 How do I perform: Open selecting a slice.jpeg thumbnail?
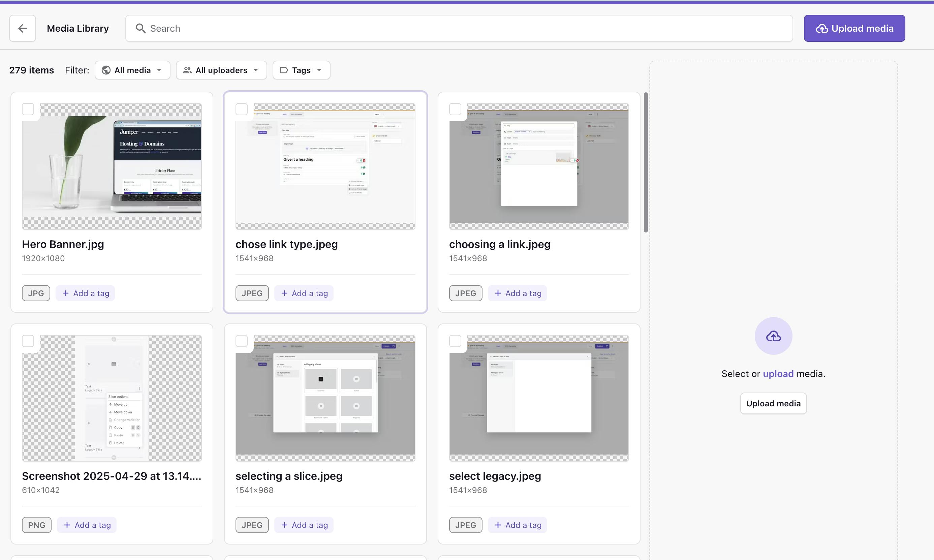pos(325,398)
